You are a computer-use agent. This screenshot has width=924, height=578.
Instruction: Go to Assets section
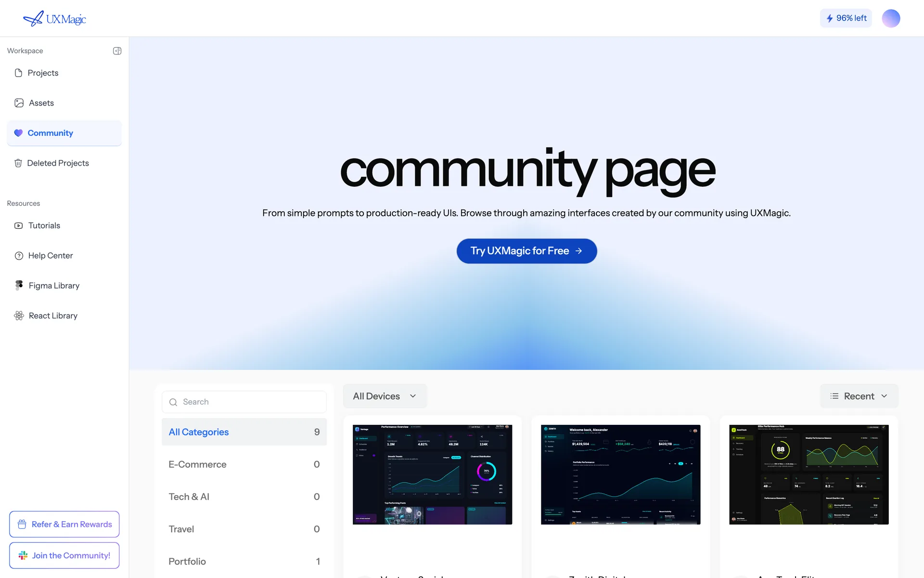click(x=64, y=103)
